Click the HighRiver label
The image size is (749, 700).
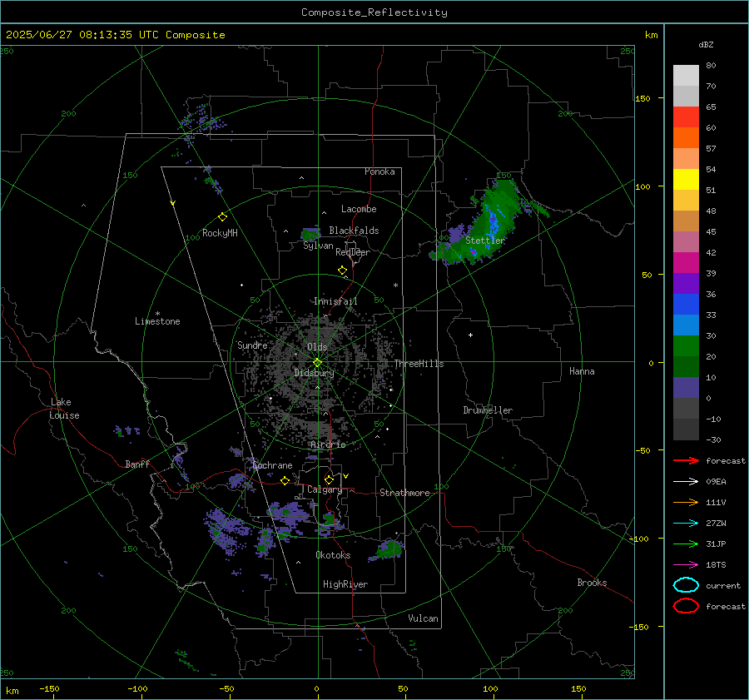click(x=345, y=584)
